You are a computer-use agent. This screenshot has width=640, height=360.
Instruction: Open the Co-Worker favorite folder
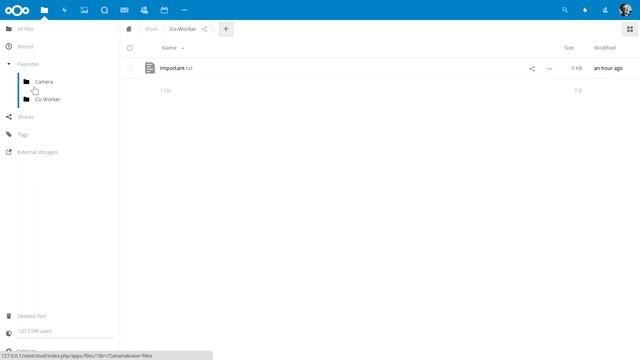[47, 99]
